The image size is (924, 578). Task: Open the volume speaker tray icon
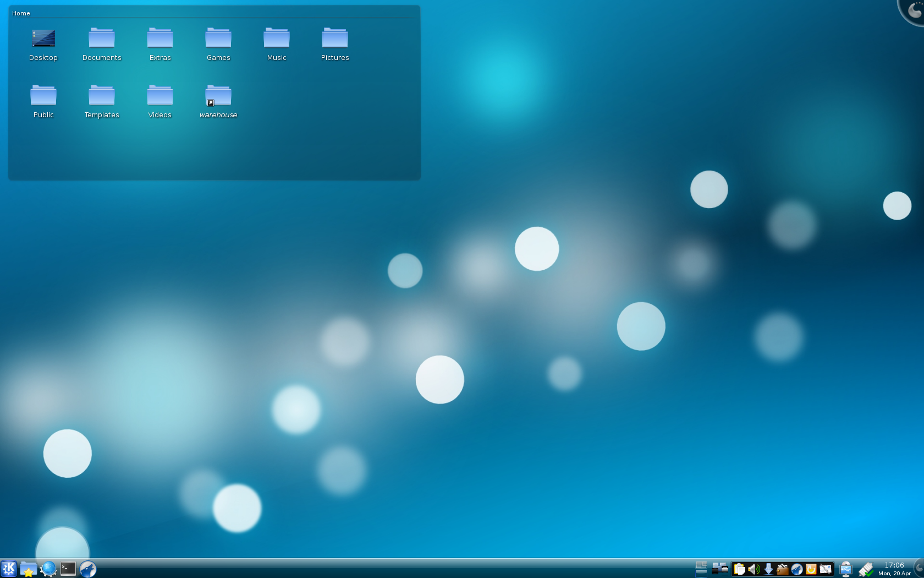tap(754, 569)
